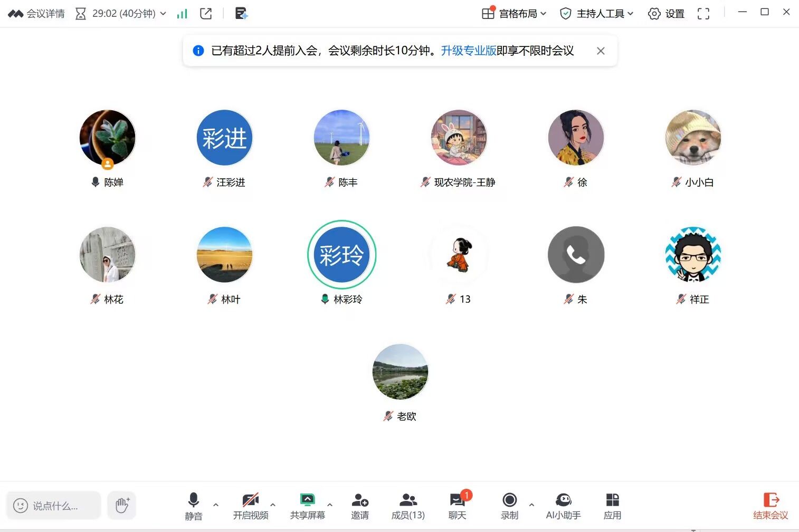The width and height of the screenshot is (799, 532).
Task: Click the network signal strength icon
Action: pos(182,14)
